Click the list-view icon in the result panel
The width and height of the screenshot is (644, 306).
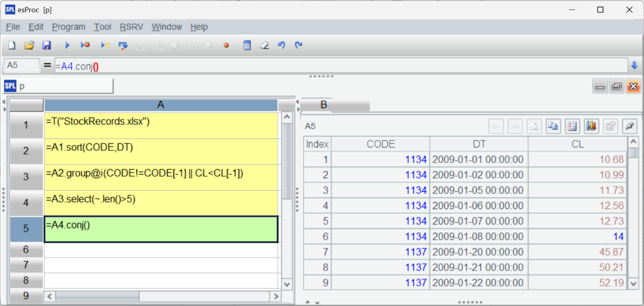click(x=573, y=126)
